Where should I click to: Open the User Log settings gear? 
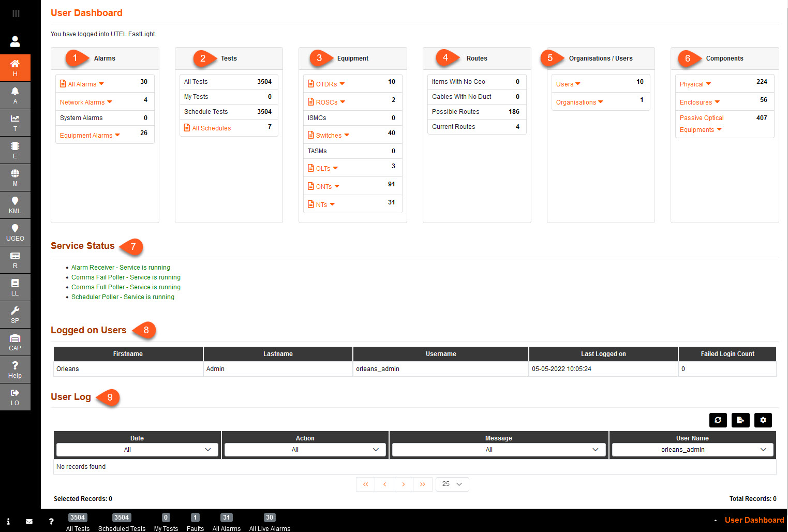pyautogui.click(x=763, y=420)
